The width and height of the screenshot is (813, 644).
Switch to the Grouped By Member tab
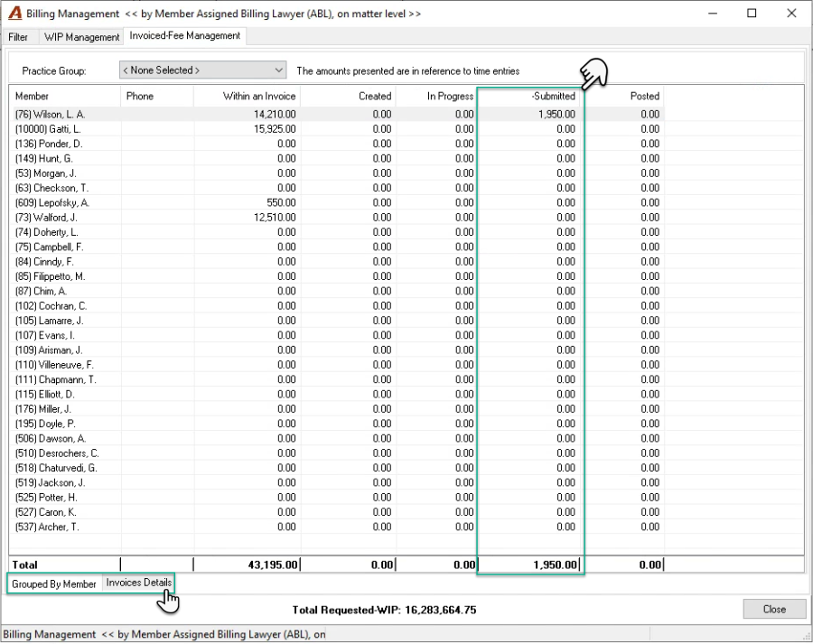pos(54,583)
